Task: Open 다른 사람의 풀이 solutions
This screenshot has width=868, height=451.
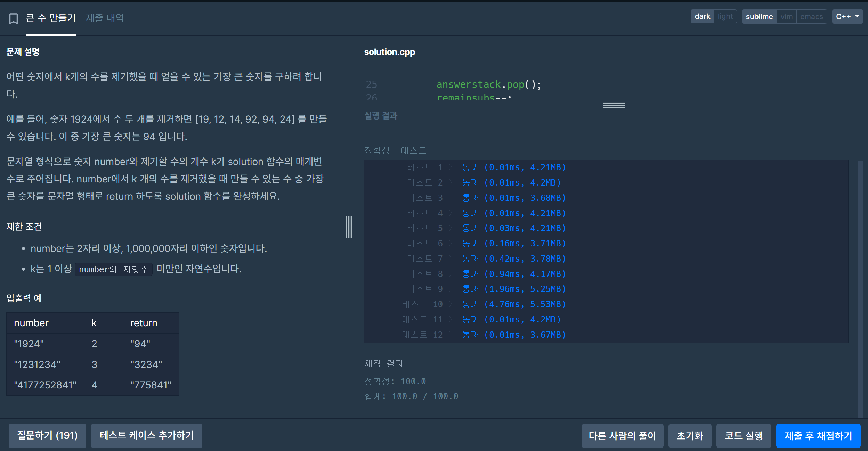Action: [x=622, y=435]
